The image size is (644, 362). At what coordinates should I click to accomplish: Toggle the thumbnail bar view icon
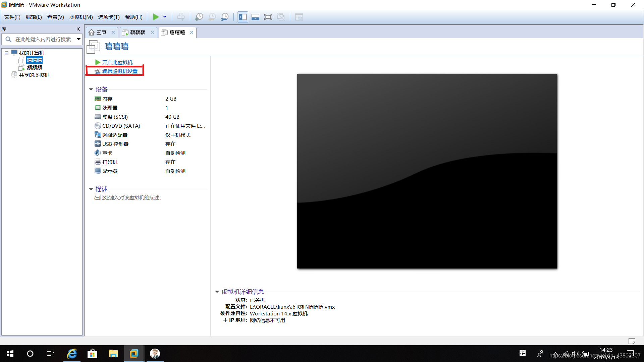(x=255, y=17)
